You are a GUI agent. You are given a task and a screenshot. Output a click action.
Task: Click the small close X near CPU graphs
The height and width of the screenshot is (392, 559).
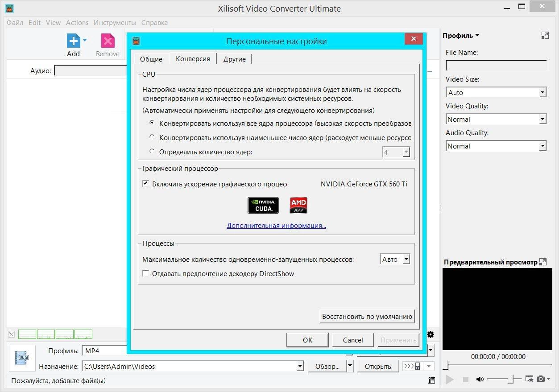pyautogui.click(x=12, y=334)
